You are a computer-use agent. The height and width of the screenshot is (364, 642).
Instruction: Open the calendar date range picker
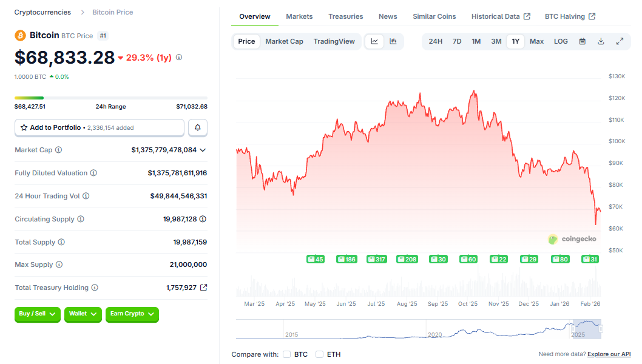pyautogui.click(x=582, y=41)
